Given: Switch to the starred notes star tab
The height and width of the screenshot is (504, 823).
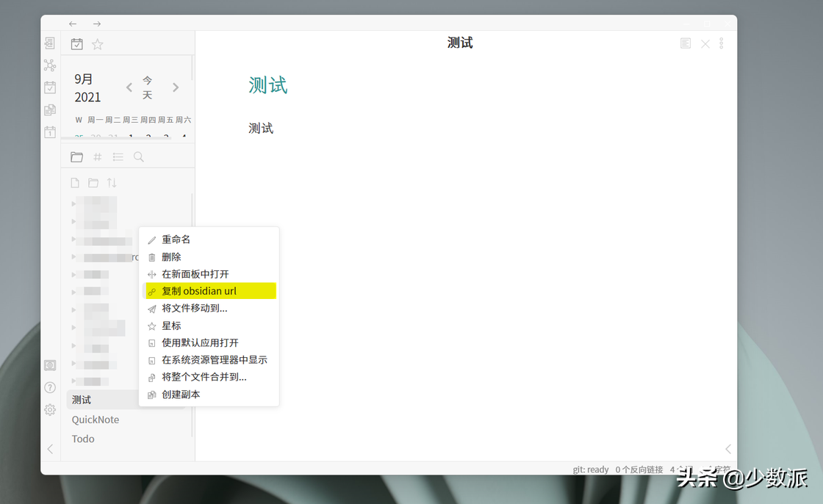Looking at the screenshot, I should (97, 44).
